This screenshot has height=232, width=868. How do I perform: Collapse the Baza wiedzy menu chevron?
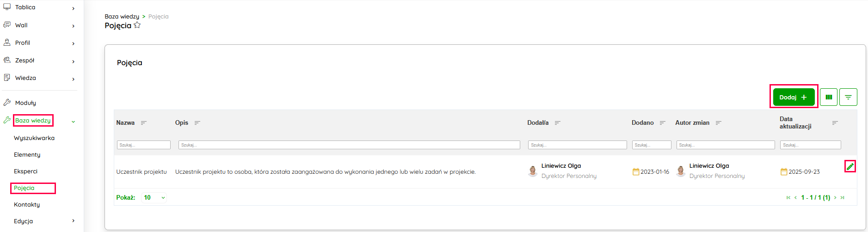(73, 122)
